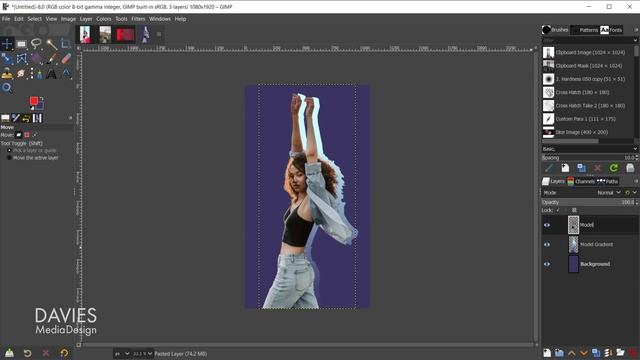The height and width of the screenshot is (360, 640).
Task: Select the Eraser tool
Action: tap(66, 58)
